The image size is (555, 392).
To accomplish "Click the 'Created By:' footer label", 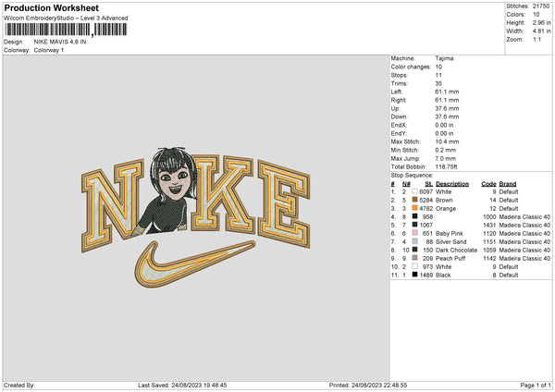I will point(19,385).
